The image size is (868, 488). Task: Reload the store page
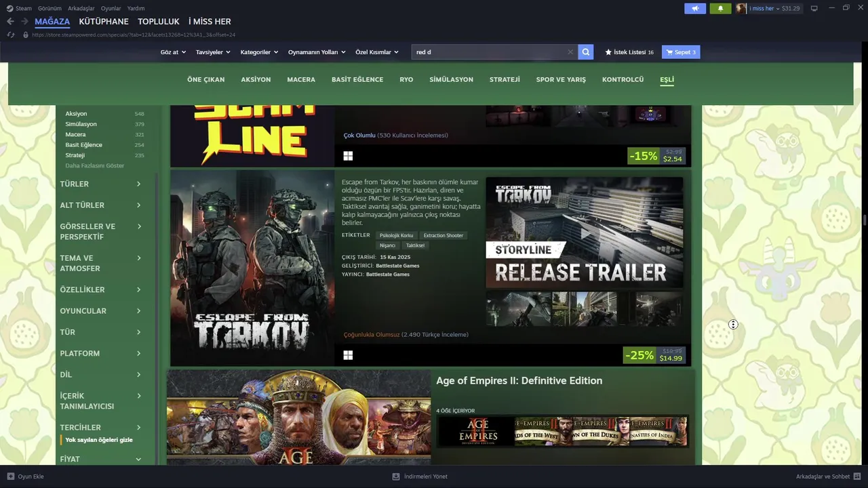click(11, 35)
